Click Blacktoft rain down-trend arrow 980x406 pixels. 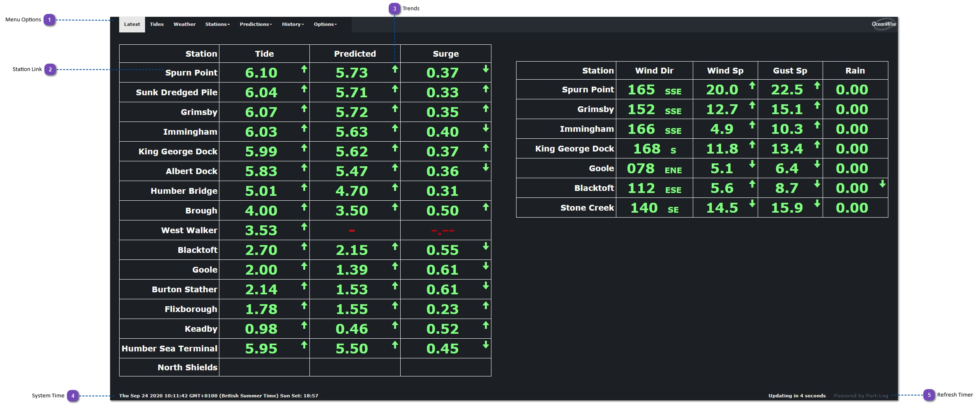pyautogui.click(x=882, y=184)
